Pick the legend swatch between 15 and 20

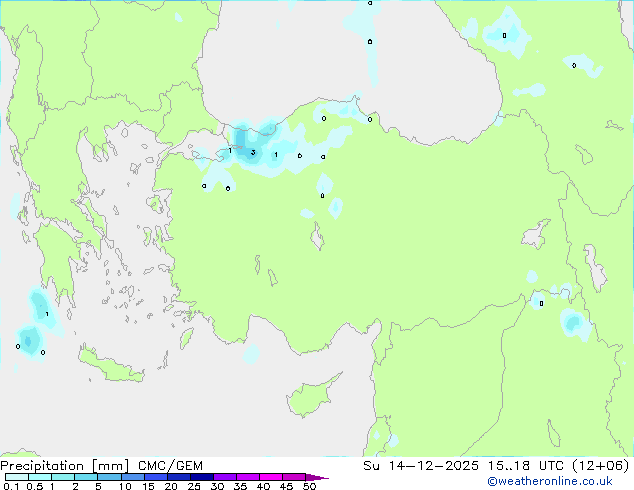coord(158,477)
